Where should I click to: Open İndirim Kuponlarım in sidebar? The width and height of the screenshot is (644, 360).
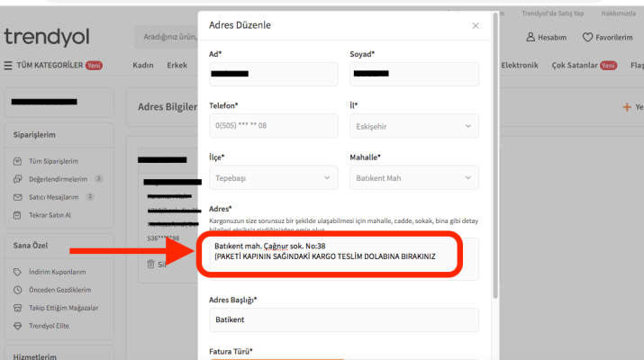coord(57,272)
